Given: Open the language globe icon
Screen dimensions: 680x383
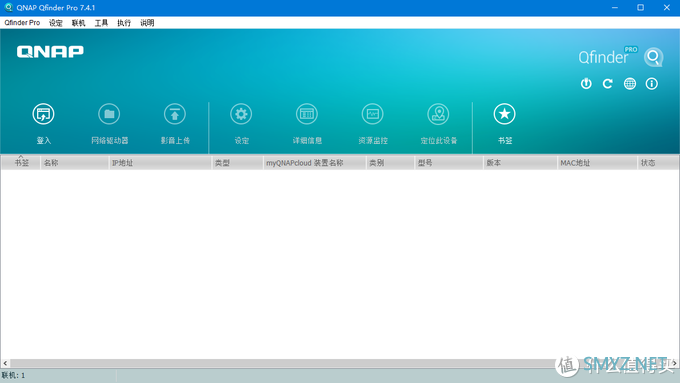Looking at the screenshot, I should tap(630, 84).
